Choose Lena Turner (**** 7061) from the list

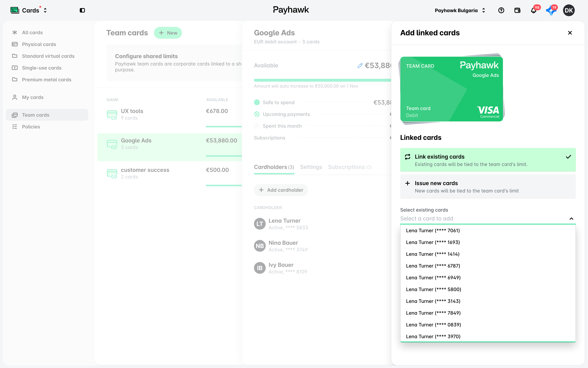click(x=488, y=231)
